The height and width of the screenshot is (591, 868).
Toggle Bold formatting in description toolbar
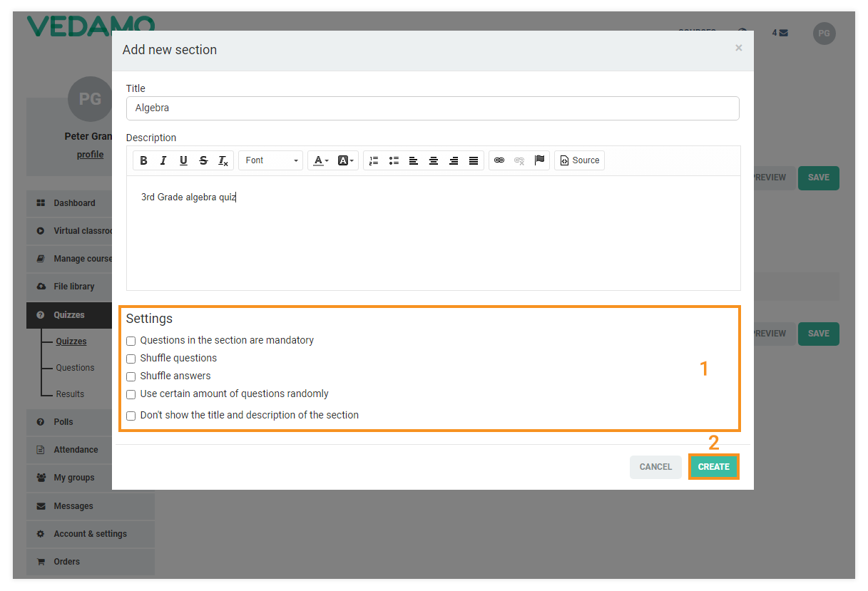click(x=143, y=160)
